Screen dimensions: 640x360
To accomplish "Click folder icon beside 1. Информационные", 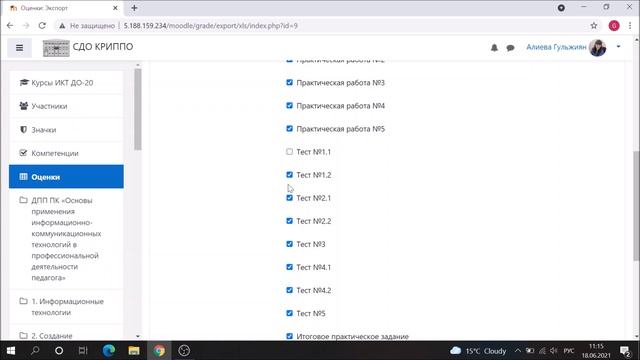I will (x=23, y=301).
